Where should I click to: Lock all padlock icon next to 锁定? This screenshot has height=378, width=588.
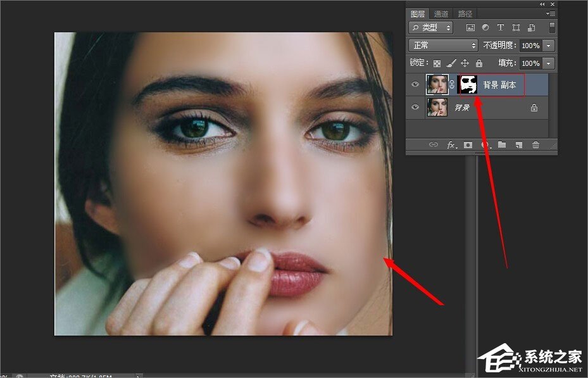[479, 63]
